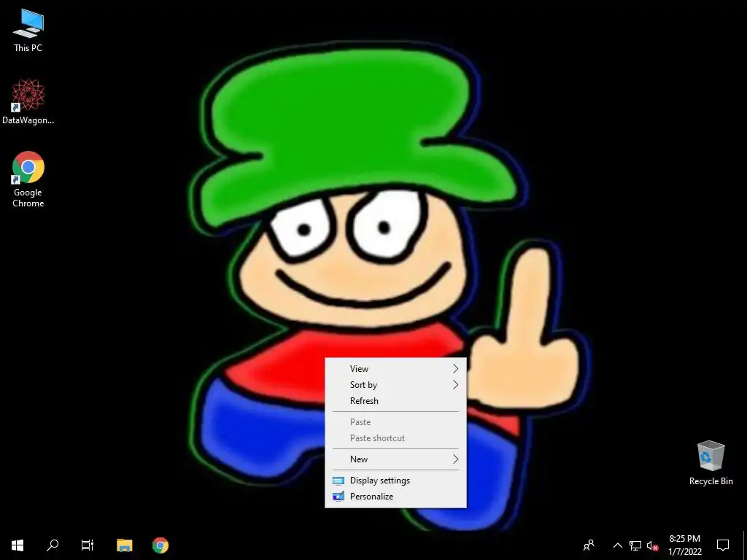747x560 pixels.
Task: Select the Recycle Bin desktop icon
Action: click(711, 463)
